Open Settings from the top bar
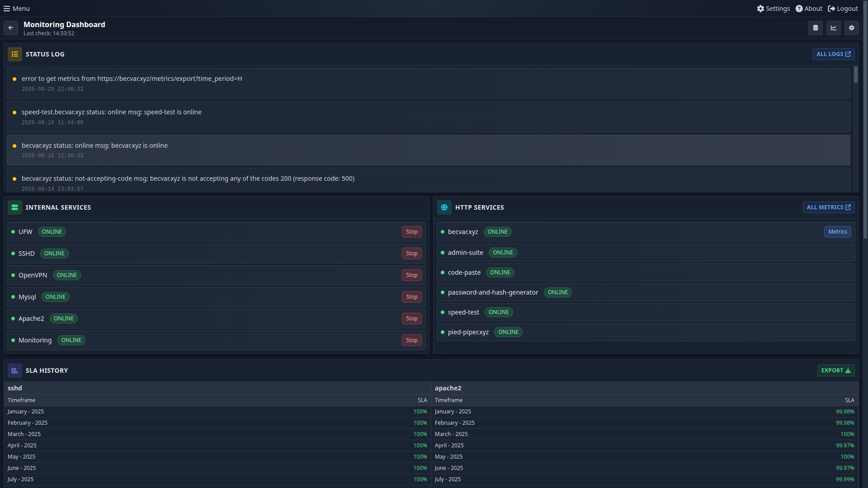 (x=773, y=8)
